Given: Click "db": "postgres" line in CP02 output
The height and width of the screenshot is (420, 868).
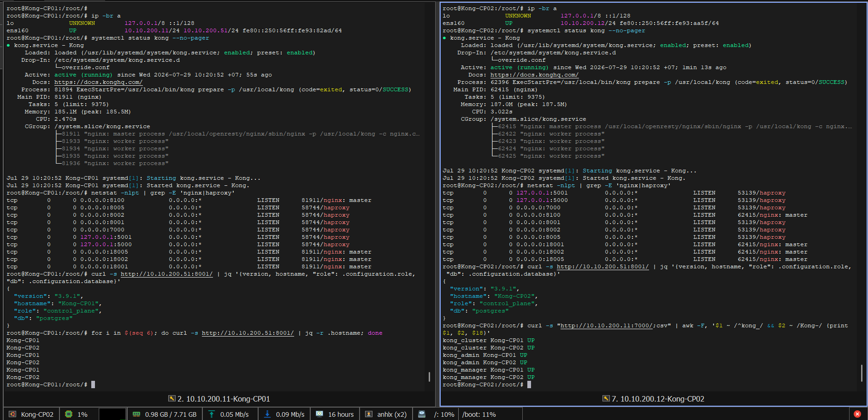Looking at the screenshot, I should click(479, 311).
